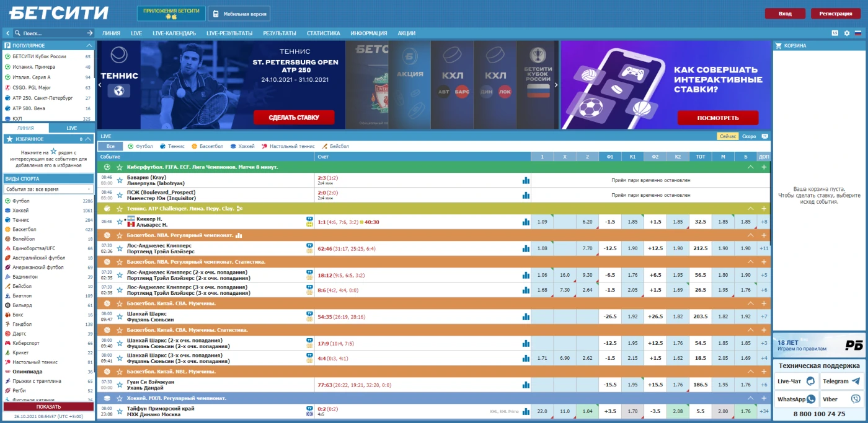Click bracket icon next to ATP Challenger Лима header

tap(239, 209)
